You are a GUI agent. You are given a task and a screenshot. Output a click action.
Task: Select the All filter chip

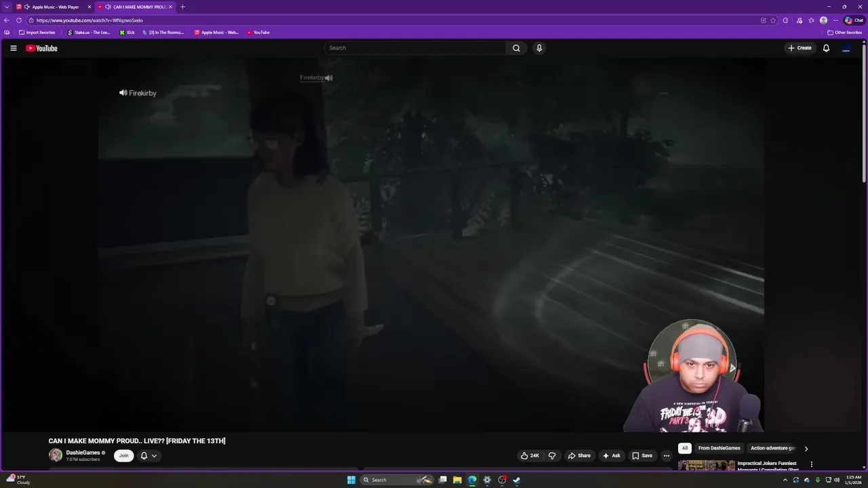point(685,448)
